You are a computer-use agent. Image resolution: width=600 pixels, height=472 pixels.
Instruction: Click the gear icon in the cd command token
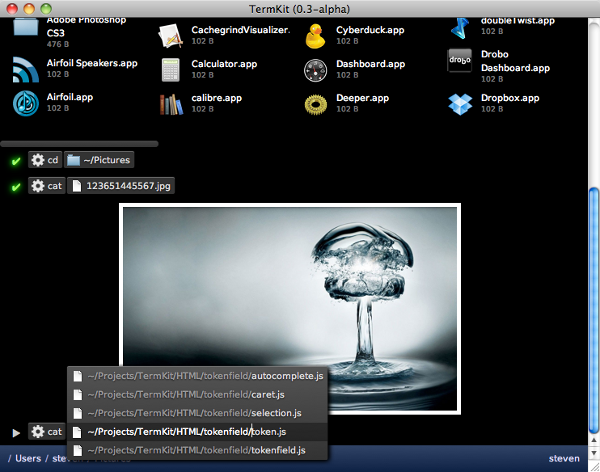pos(38,160)
